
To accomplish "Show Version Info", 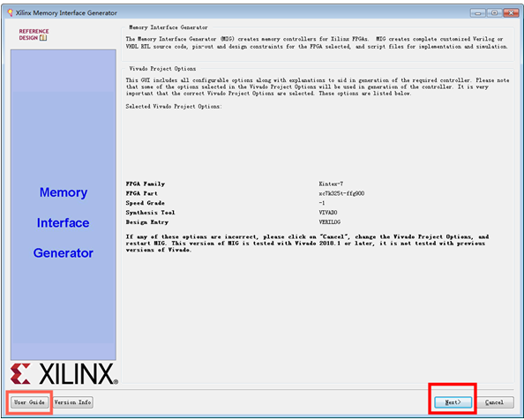I will [x=72, y=402].
